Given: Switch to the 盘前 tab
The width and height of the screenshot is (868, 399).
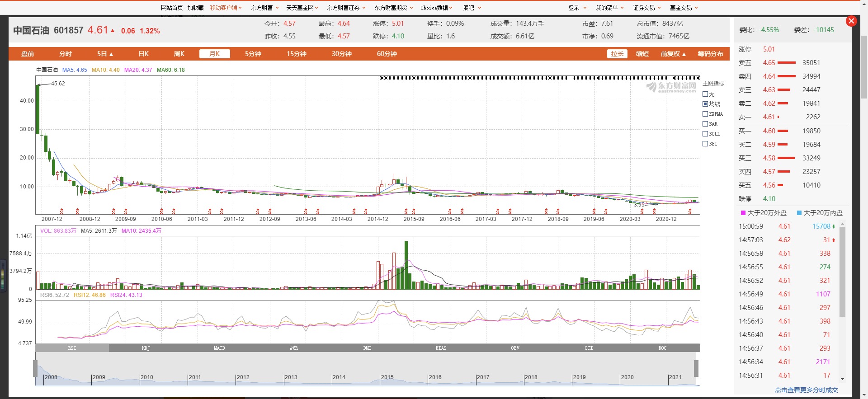Looking at the screenshot, I should [x=28, y=54].
